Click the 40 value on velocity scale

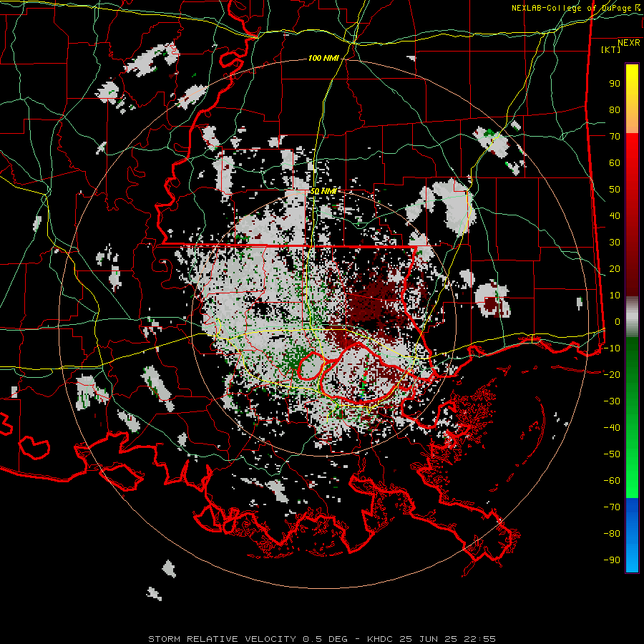[615, 215]
